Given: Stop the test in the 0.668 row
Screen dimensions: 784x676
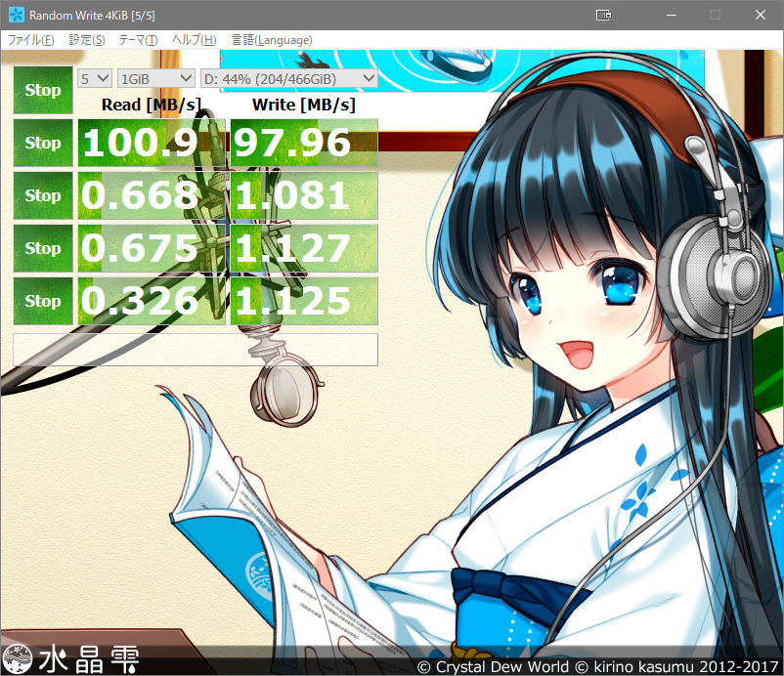Looking at the screenshot, I should point(43,195).
